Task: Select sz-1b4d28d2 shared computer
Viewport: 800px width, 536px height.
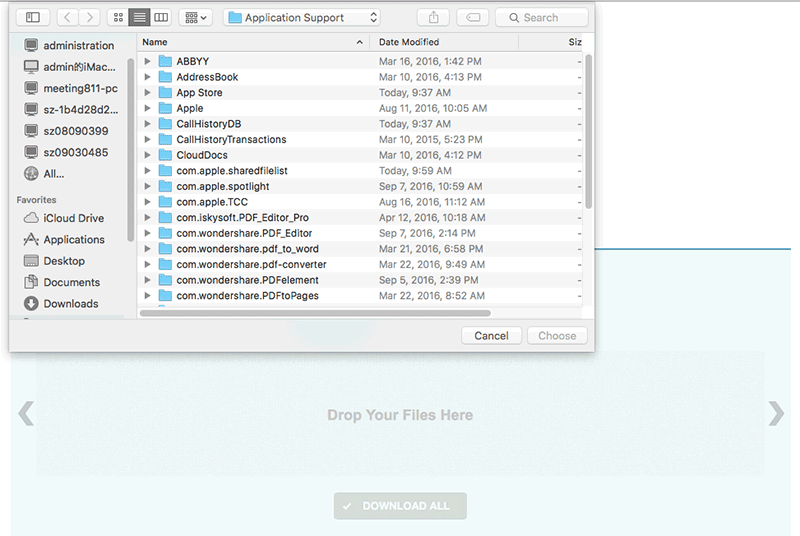Action: tap(69, 110)
